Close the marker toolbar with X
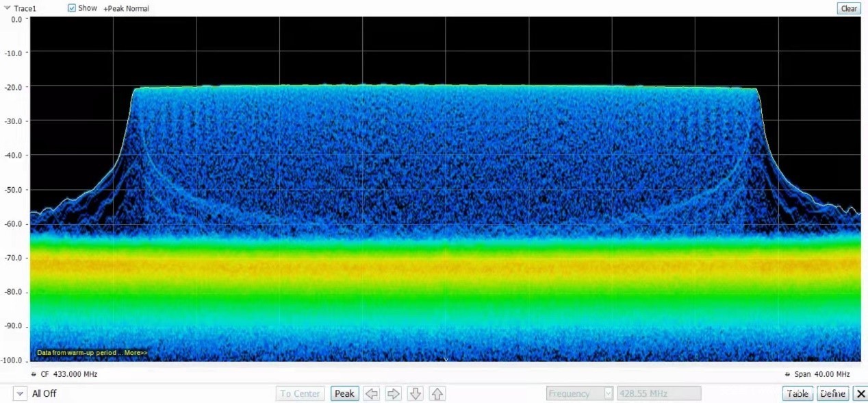This screenshot has height=403, width=868. point(860,393)
